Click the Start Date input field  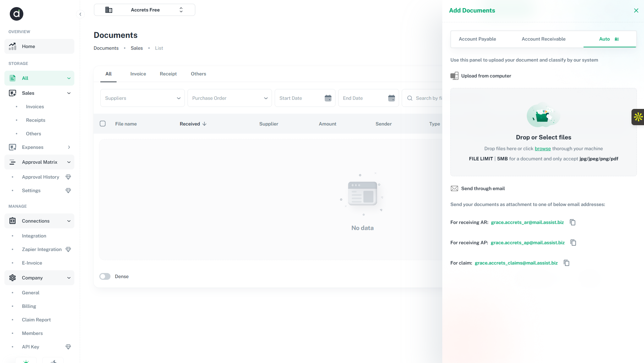coord(305,98)
